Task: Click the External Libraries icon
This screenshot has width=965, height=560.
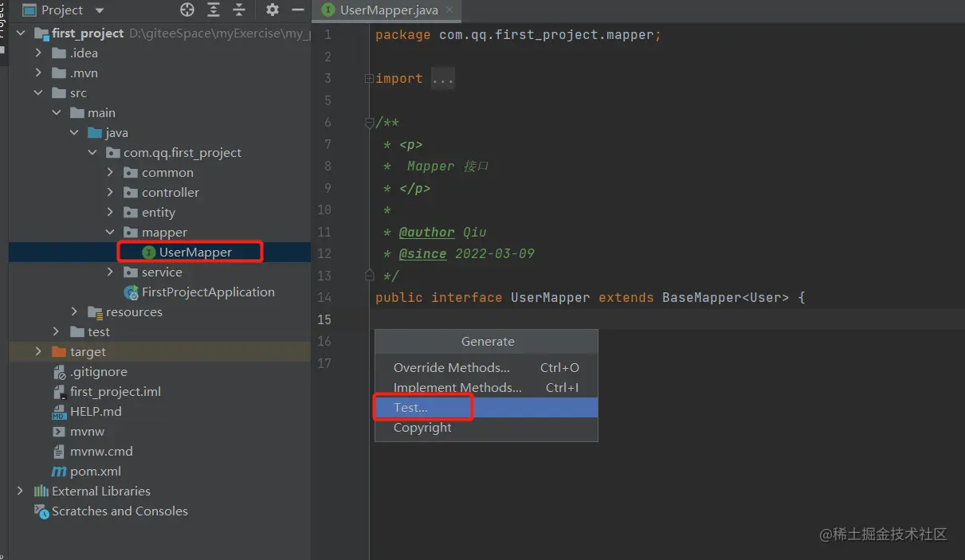Action: point(41,491)
